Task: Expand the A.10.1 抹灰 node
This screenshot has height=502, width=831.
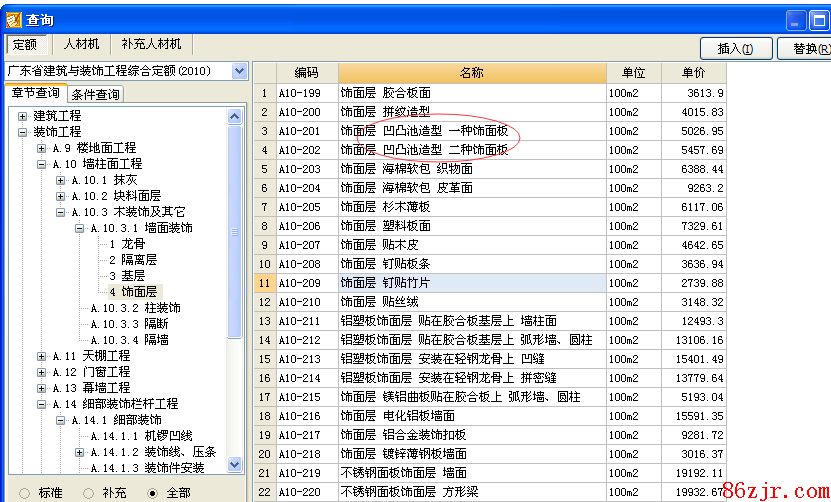Action: click(x=61, y=180)
